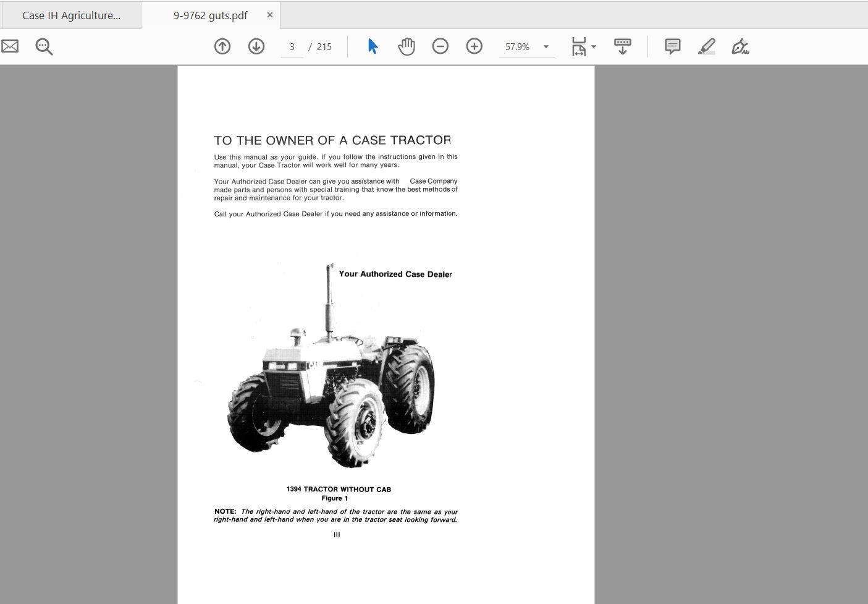The height and width of the screenshot is (604, 868).
Task: Click the tractor photograph in the page
Action: click(331, 366)
